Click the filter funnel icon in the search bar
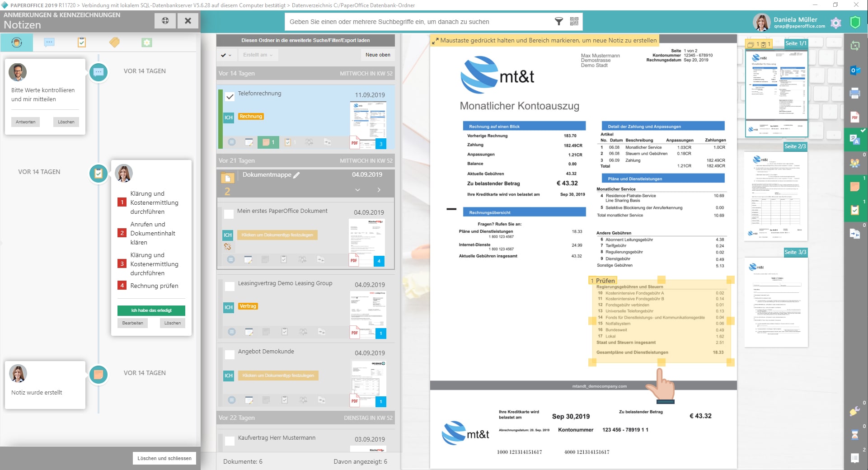Screen dimensions: 868x470 coord(559,21)
